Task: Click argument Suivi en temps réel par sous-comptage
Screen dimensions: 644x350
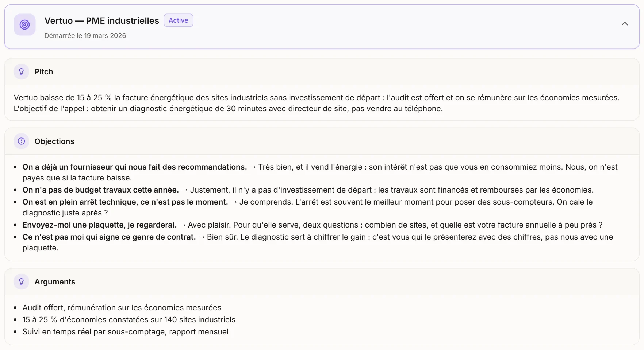Action: click(126, 332)
